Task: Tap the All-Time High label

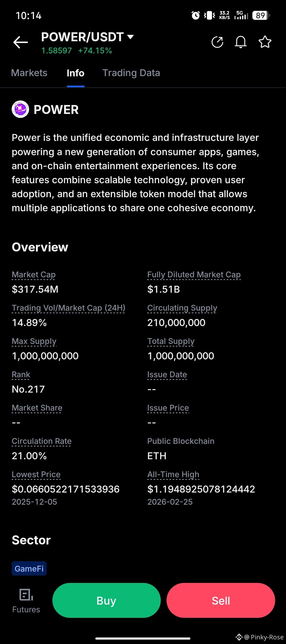Action: tap(173, 474)
